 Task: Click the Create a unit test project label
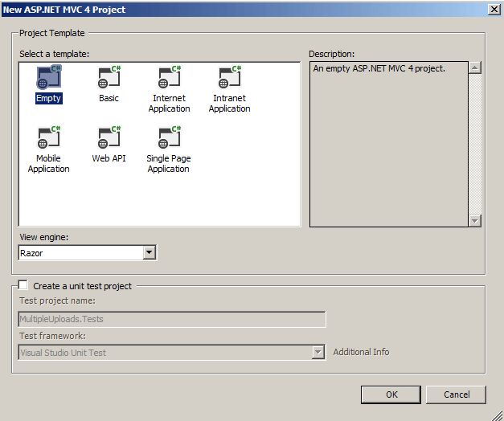pyautogui.click(x=82, y=286)
